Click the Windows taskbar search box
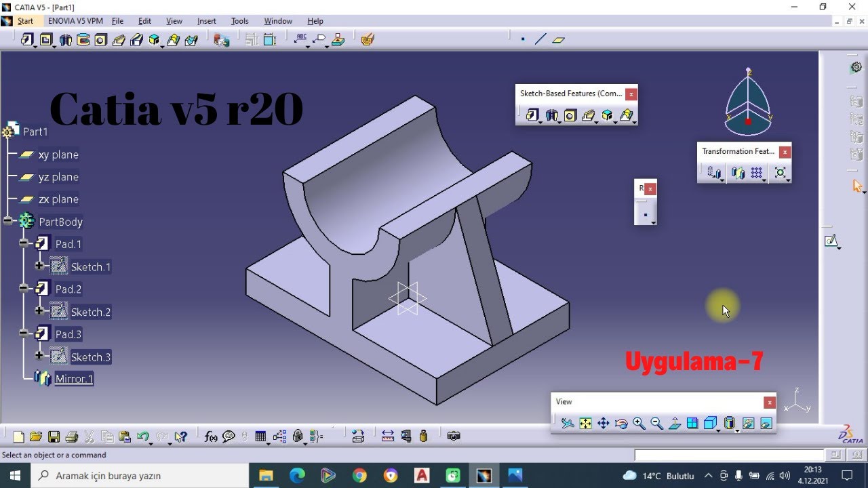The image size is (868, 488). [140, 476]
